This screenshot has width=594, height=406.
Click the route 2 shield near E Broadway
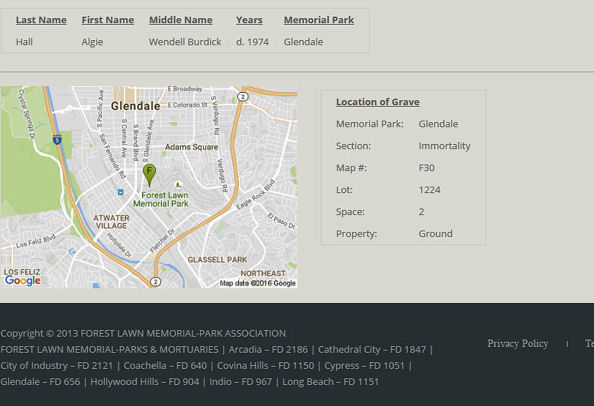pos(242,97)
